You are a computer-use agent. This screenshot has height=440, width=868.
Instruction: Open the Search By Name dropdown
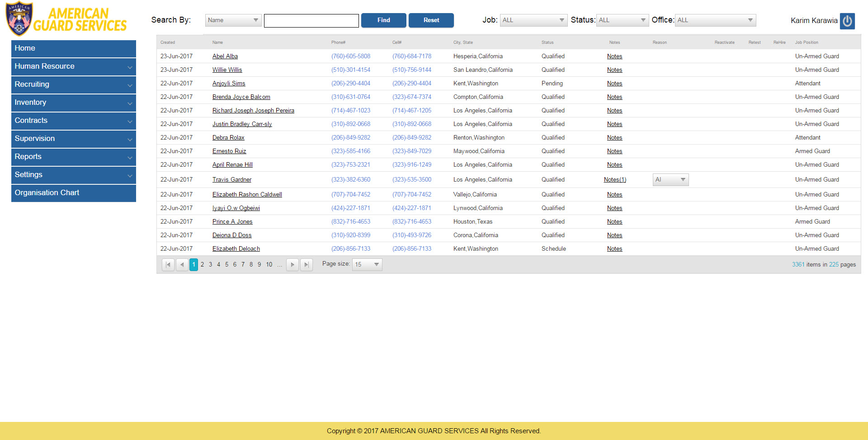[233, 20]
